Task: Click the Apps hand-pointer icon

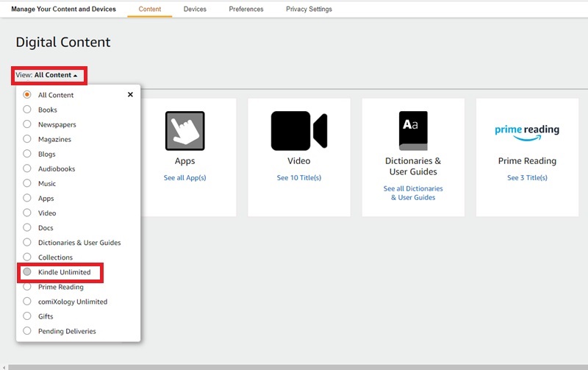Action: (x=184, y=131)
